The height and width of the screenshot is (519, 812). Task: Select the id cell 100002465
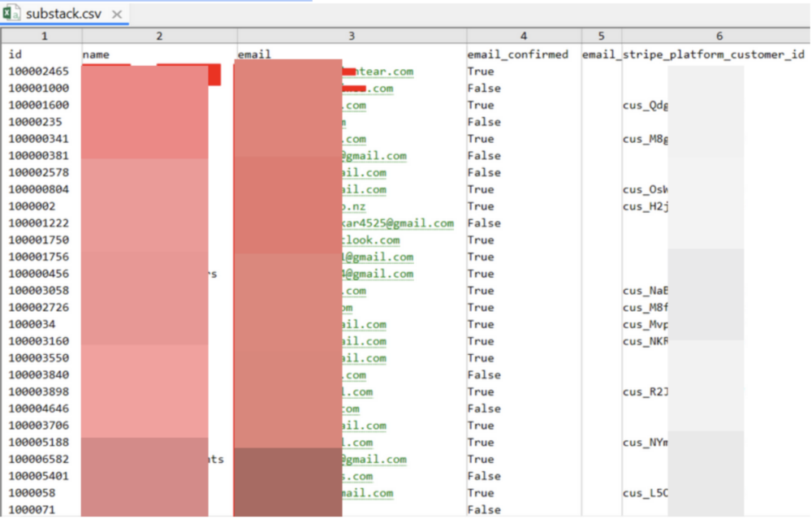[x=38, y=71]
